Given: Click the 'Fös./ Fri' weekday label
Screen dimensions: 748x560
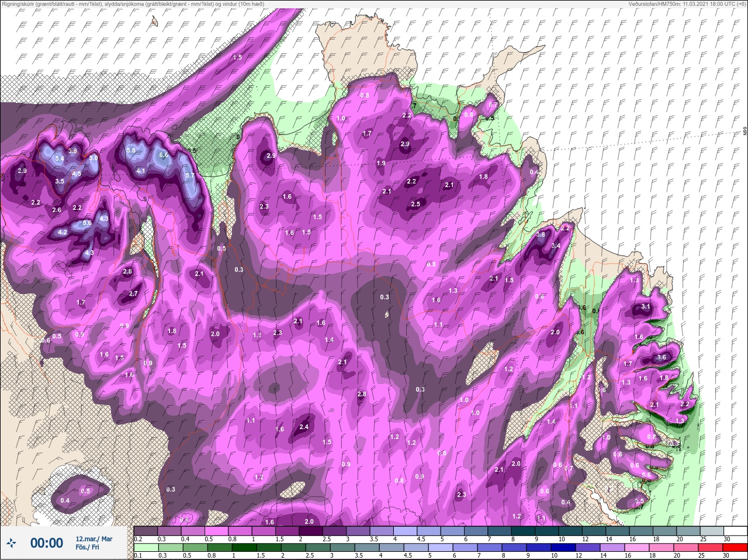Looking at the screenshot, I should click(x=87, y=548).
